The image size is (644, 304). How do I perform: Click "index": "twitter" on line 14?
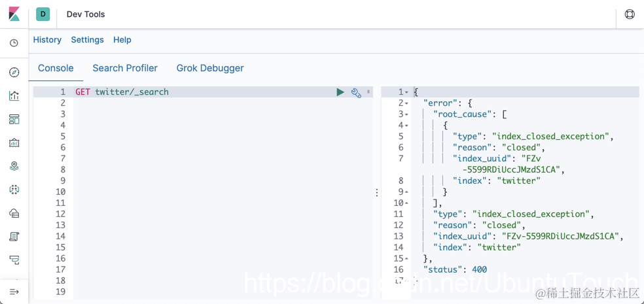pyautogui.click(x=477, y=247)
